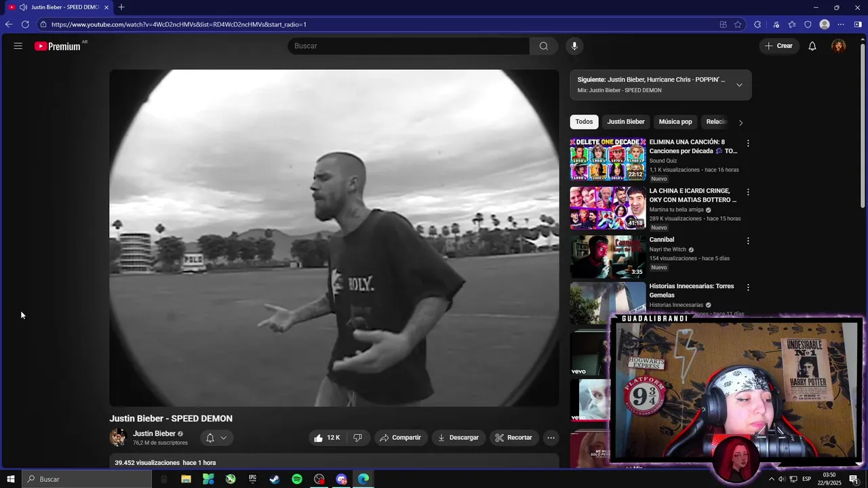This screenshot has height=488, width=868.
Task: Select the partially visible Relacionados filter chip
Action: [716, 122]
